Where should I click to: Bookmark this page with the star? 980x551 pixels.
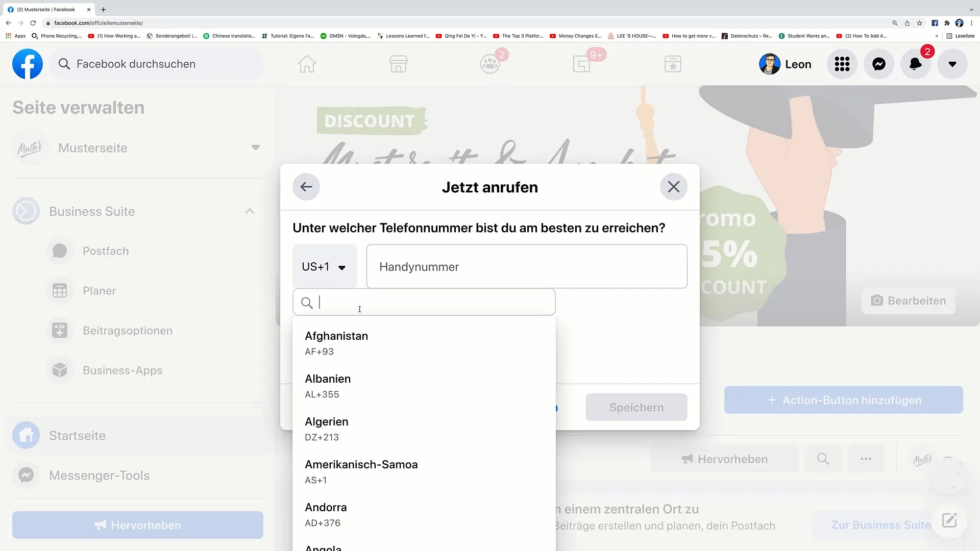coord(919,23)
